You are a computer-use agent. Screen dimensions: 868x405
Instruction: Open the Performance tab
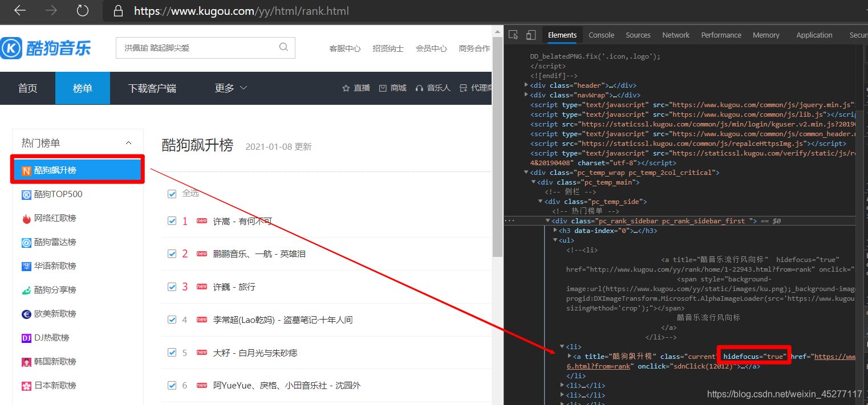pyautogui.click(x=721, y=35)
